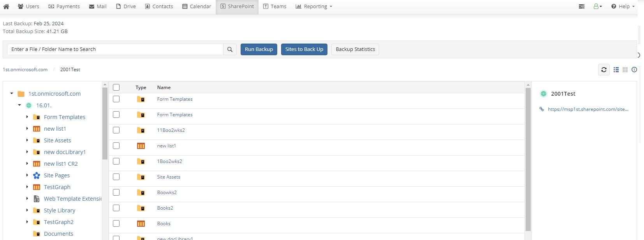Viewport: 644px width, 240px height.
Task: Open the user account icon menu
Action: pyautogui.click(x=597, y=7)
